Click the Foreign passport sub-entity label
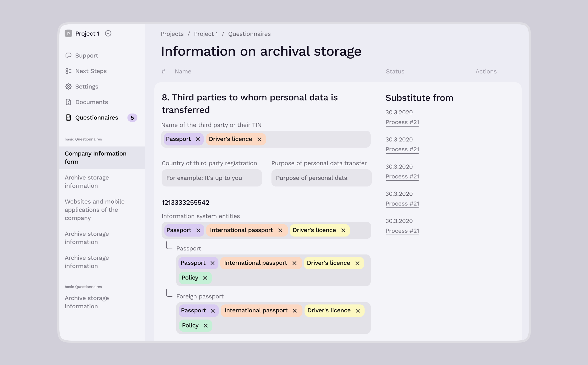This screenshot has width=588, height=365. point(200,296)
